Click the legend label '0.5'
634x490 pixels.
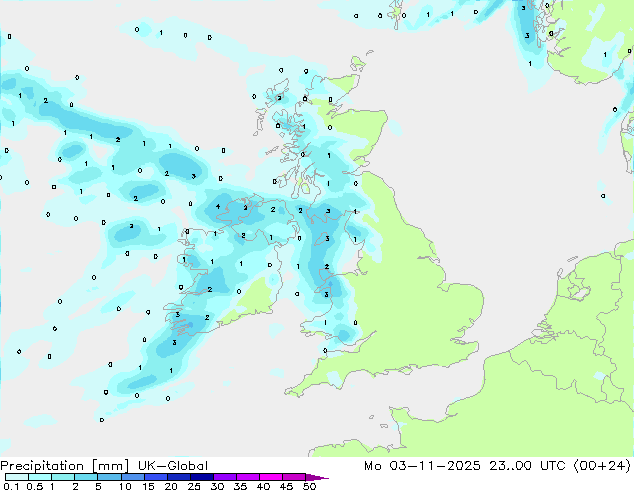(34, 486)
